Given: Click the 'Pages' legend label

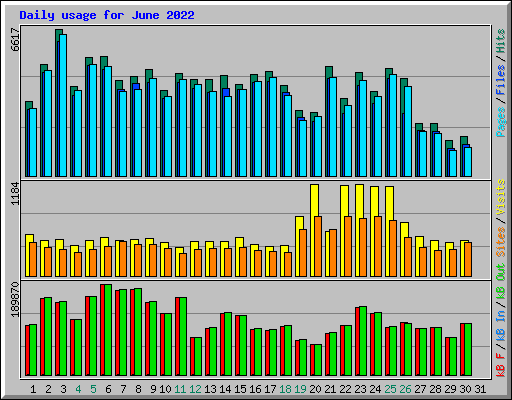Looking at the screenshot, I should click(501, 122).
